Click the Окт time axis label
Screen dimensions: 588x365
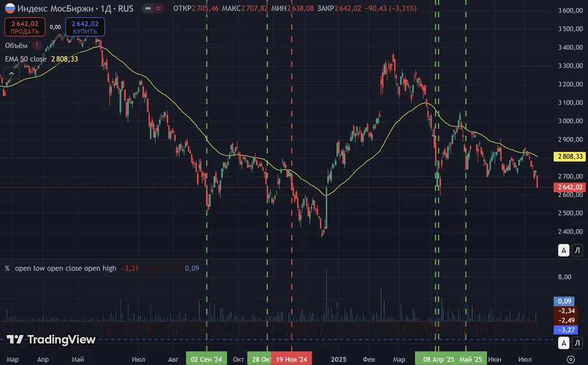[x=238, y=359]
